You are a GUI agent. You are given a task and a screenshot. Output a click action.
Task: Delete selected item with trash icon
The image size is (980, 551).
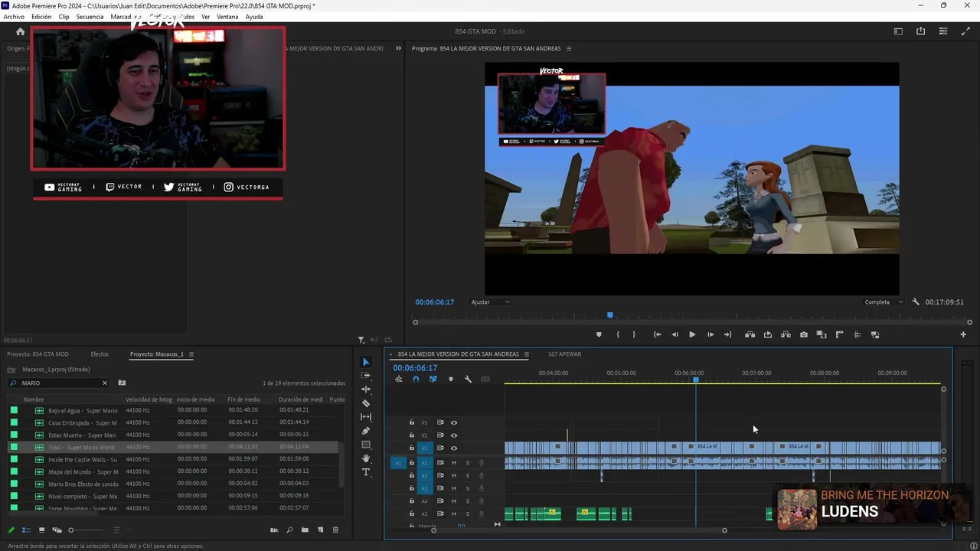(335, 530)
